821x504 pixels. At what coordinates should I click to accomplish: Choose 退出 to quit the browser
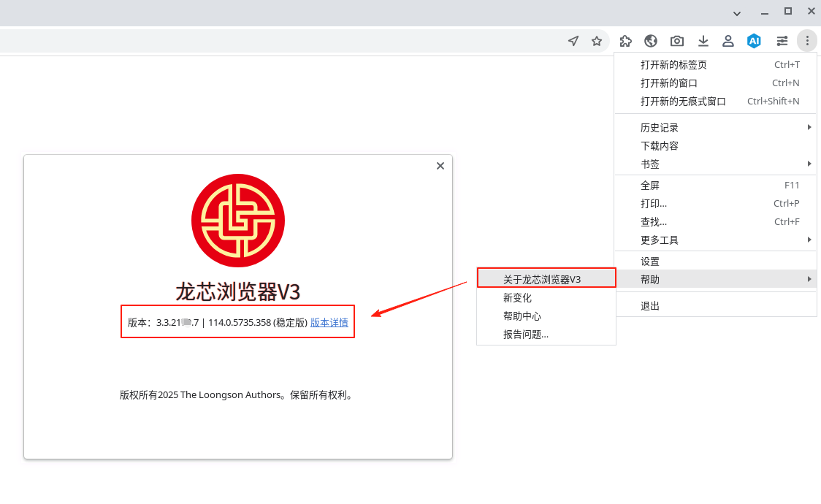click(x=716, y=306)
